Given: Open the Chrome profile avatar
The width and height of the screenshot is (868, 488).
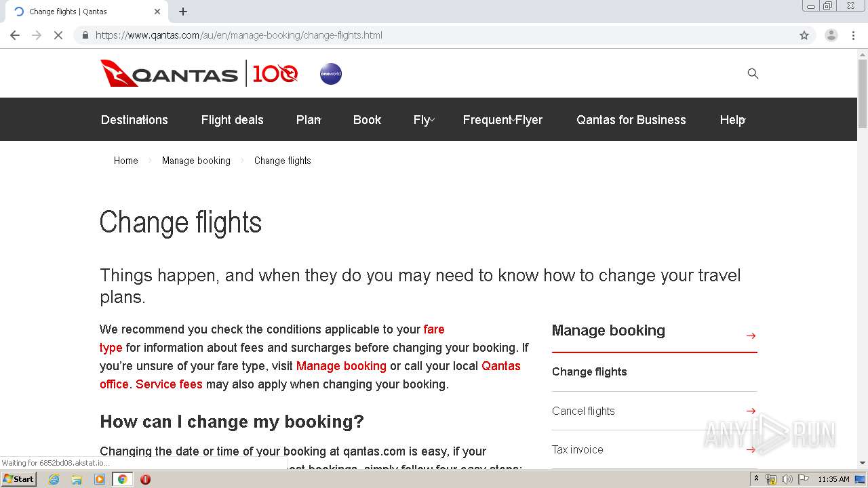Looking at the screenshot, I should pyautogui.click(x=831, y=35).
